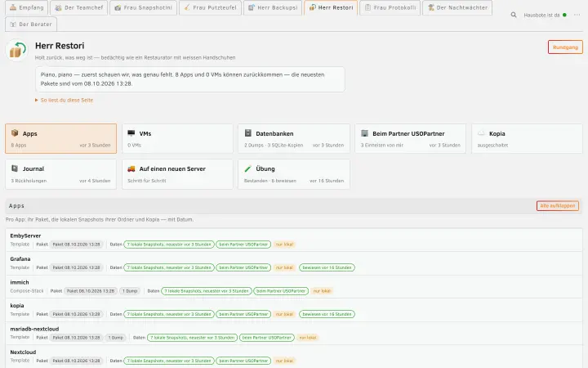Click mariadb-nextcloud's 'beim Partner USOPartner' badge
Viewport: 588px width, 368px height.
(x=266, y=338)
